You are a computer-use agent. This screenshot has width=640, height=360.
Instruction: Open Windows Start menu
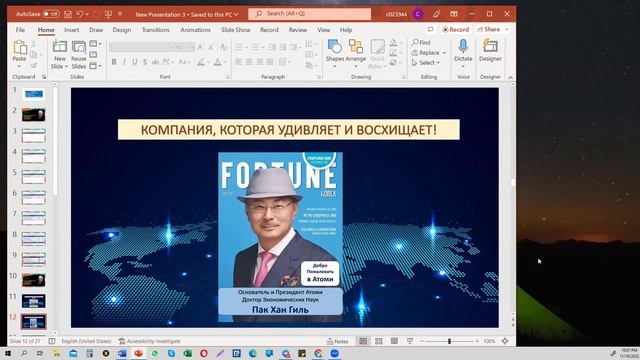coord(8,353)
